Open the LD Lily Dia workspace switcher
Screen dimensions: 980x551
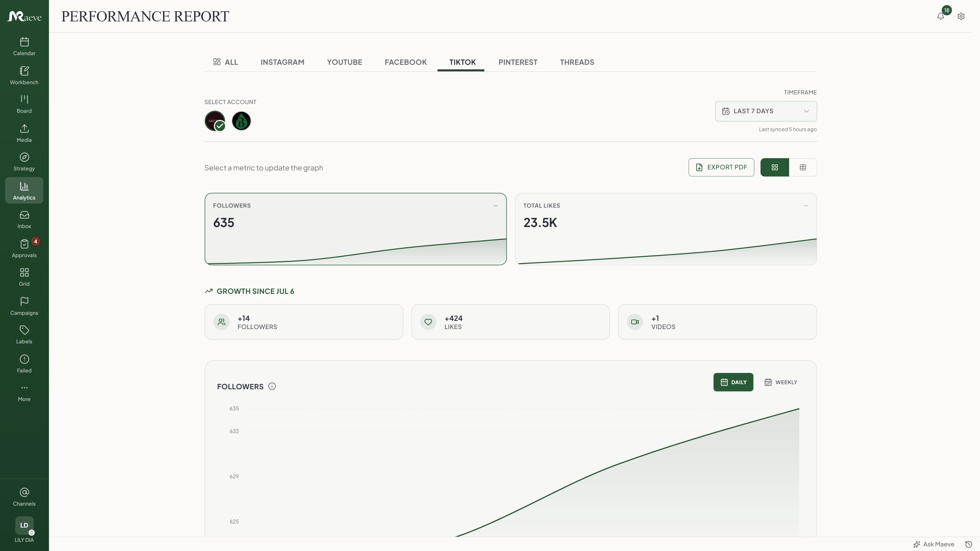[x=24, y=529]
